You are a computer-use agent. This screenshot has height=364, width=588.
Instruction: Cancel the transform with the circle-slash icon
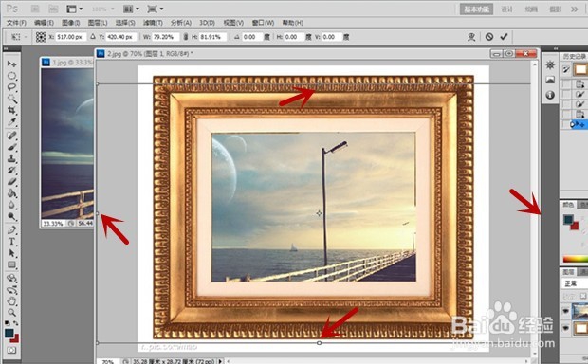(x=489, y=36)
